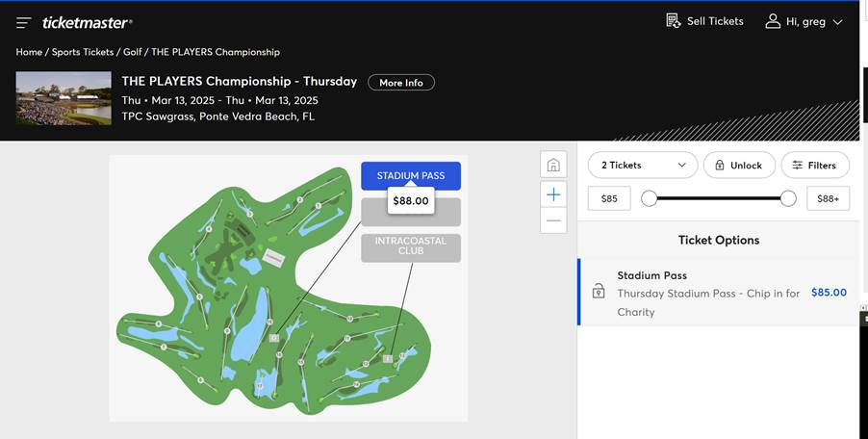Click the user profile icon

[x=772, y=21]
